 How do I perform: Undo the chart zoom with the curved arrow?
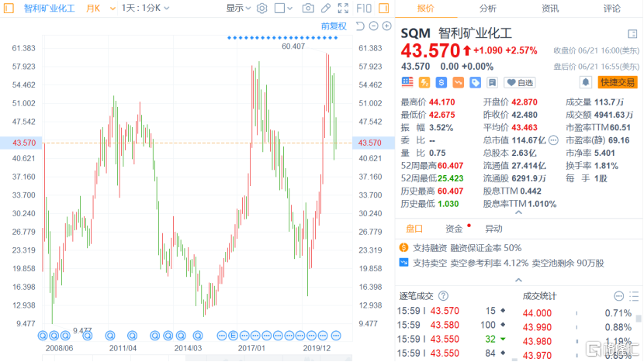pos(360,26)
